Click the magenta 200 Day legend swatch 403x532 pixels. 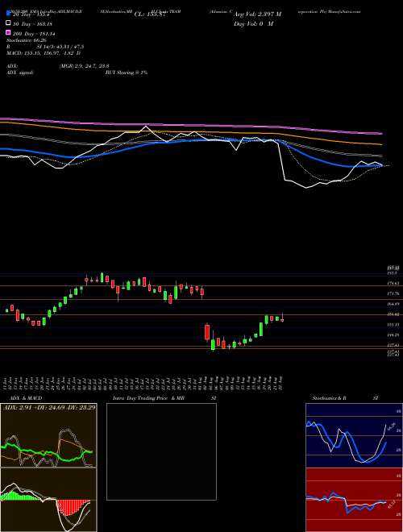(8, 33)
